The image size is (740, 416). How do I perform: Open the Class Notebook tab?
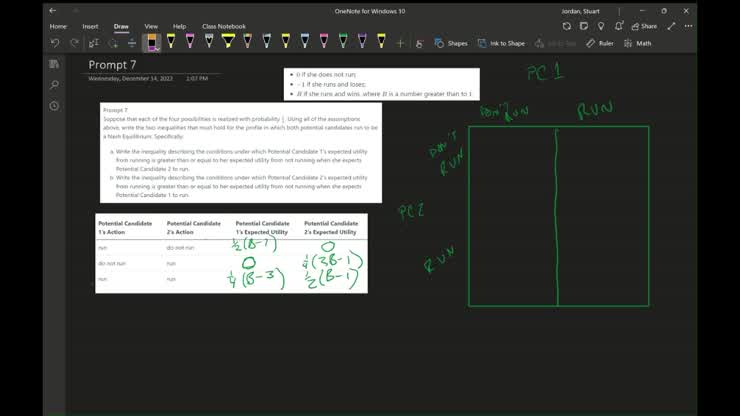223,26
